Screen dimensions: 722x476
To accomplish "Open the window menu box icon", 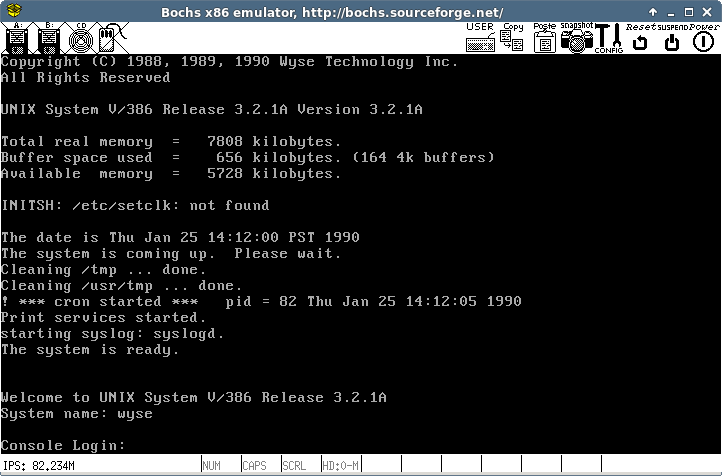I will point(14,10).
